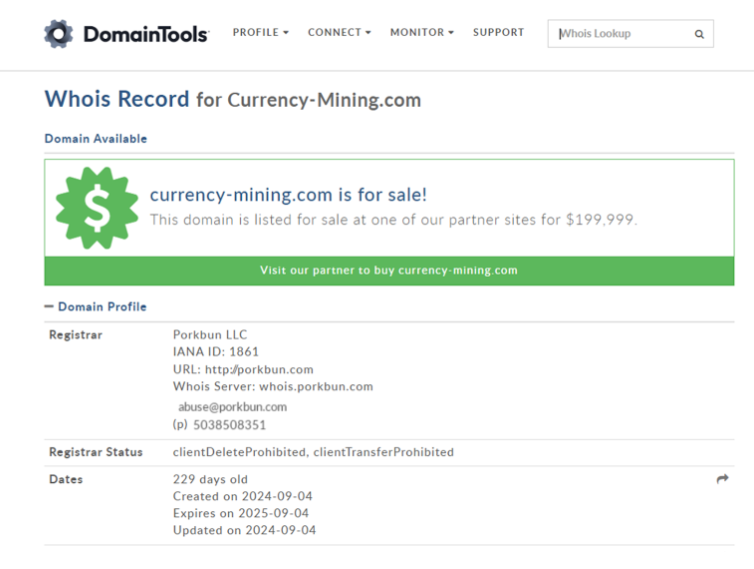Click the Registrar row label
The width and height of the screenshot is (754, 569).
pos(75,335)
